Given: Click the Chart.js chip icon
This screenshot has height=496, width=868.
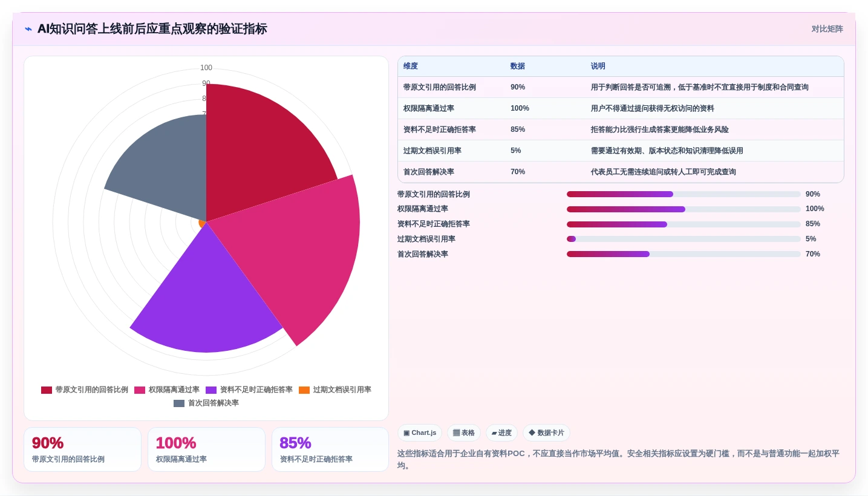Looking at the screenshot, I should pos(406,433).
